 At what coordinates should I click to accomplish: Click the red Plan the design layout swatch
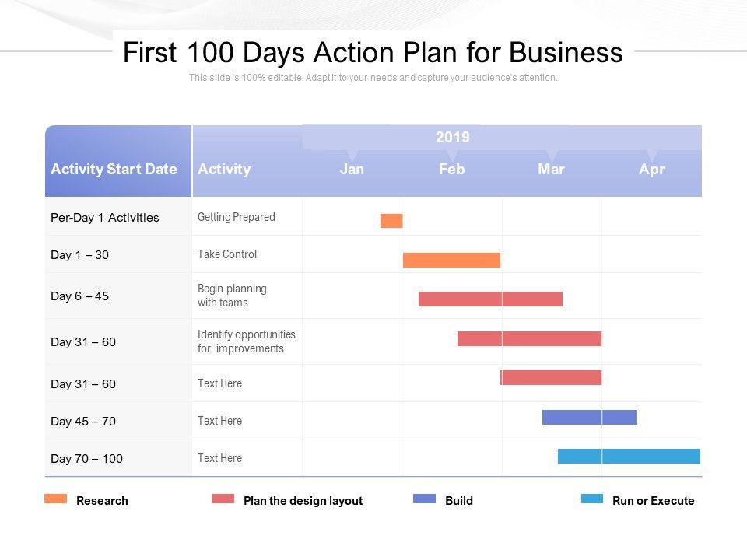point(223,499)
